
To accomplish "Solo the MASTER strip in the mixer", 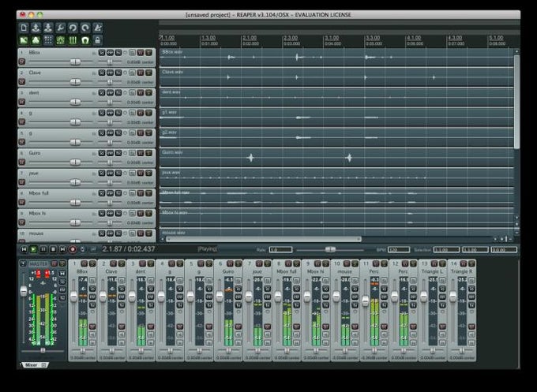I will [x=62, y=263].
